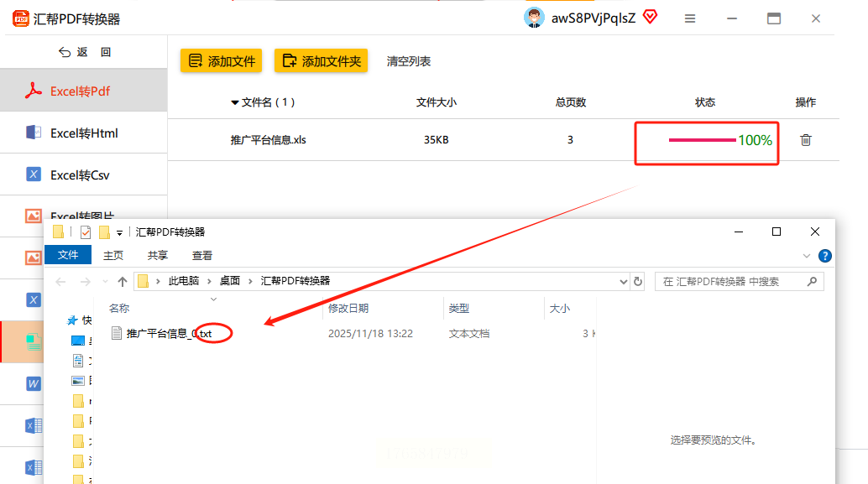This screenshot has height=484, width=868.
Task: Click the 状态 column header
Action: [x=704, y=102]
